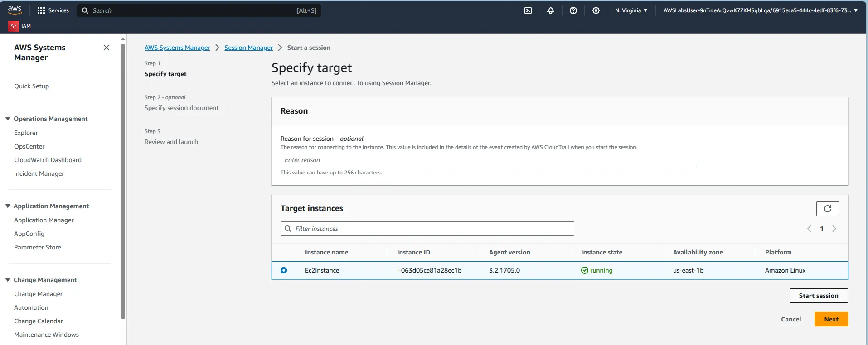The height and width of the screenshot is (345, 868).
Task: Follow the Session Manager breadcrumb link
Action: pyautogui.click(x=248, y=48)
